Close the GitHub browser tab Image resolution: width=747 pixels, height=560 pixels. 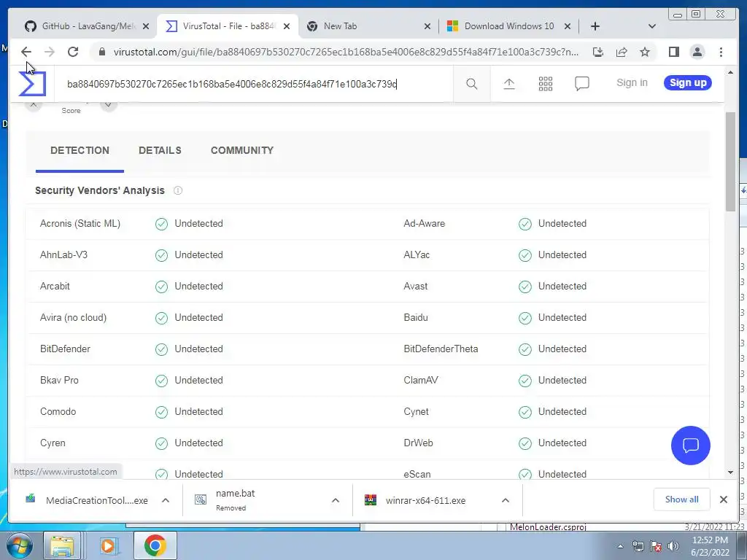click(x=146, y=27)
